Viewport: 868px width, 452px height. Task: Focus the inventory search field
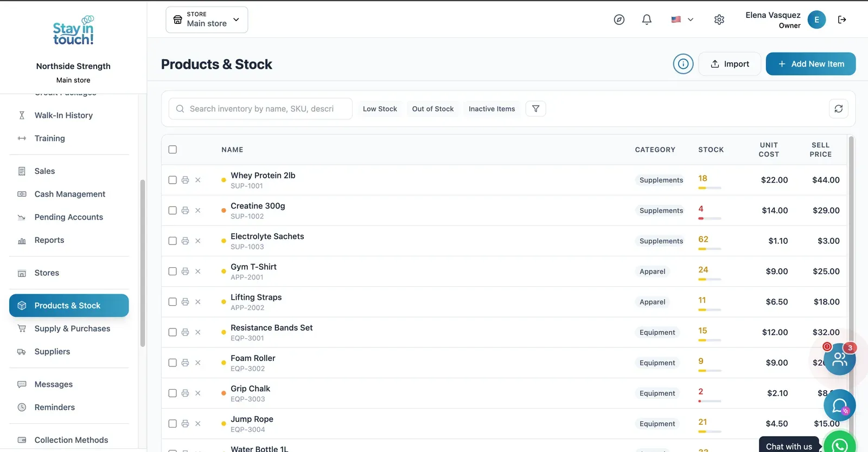coord(260,109)
